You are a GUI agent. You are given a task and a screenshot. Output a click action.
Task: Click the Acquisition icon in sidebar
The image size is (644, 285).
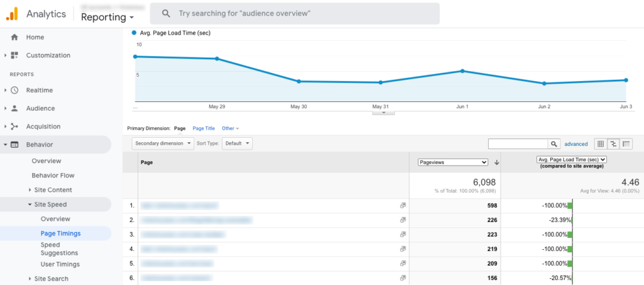[14, 126]
